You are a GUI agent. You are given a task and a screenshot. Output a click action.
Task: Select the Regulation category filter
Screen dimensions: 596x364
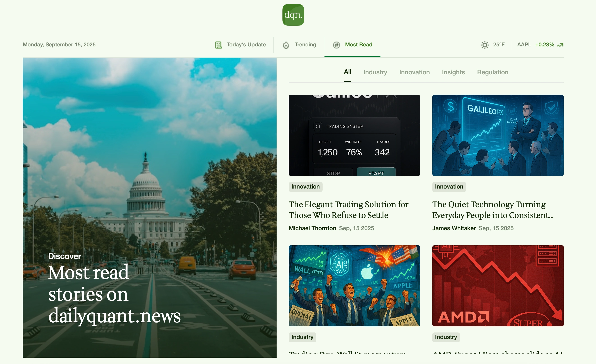pos(493,72)
